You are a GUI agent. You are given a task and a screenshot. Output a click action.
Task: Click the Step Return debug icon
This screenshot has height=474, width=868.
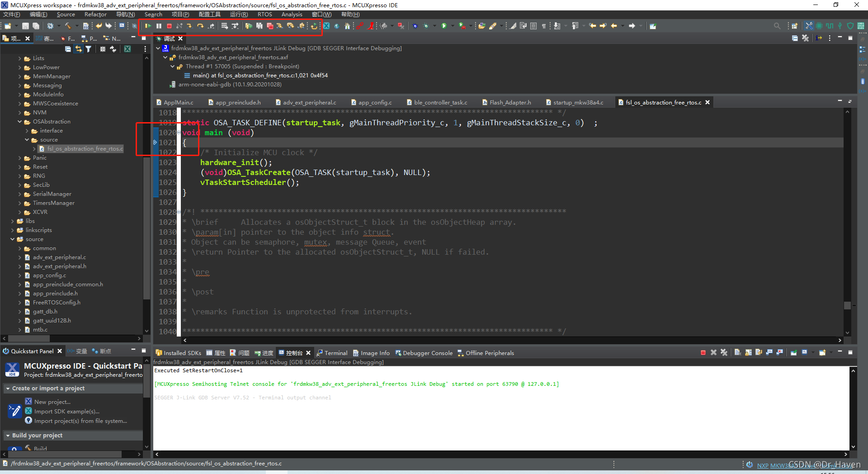pos(211,26)
